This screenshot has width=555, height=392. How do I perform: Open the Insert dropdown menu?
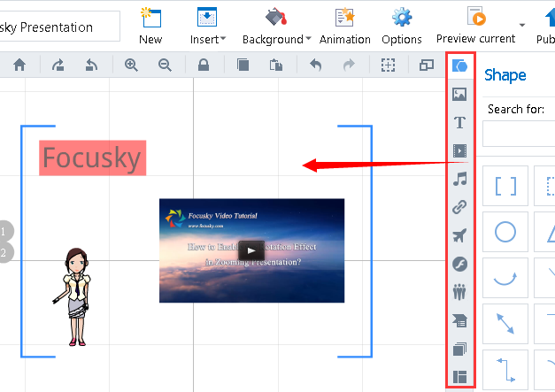207,26
